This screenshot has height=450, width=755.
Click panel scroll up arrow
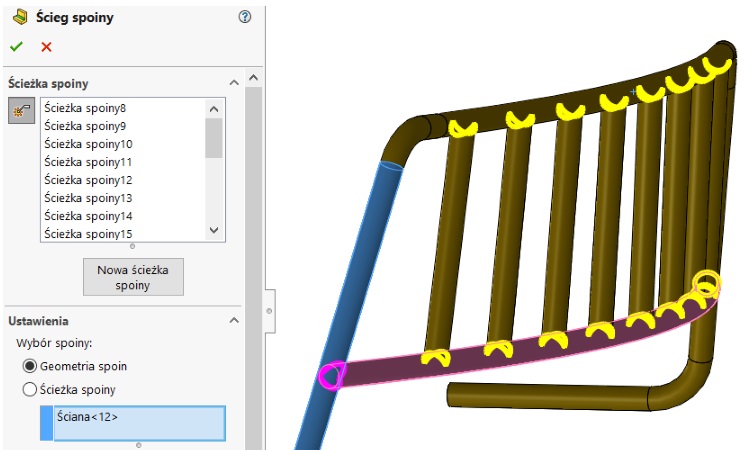click(x=253, y=77)
